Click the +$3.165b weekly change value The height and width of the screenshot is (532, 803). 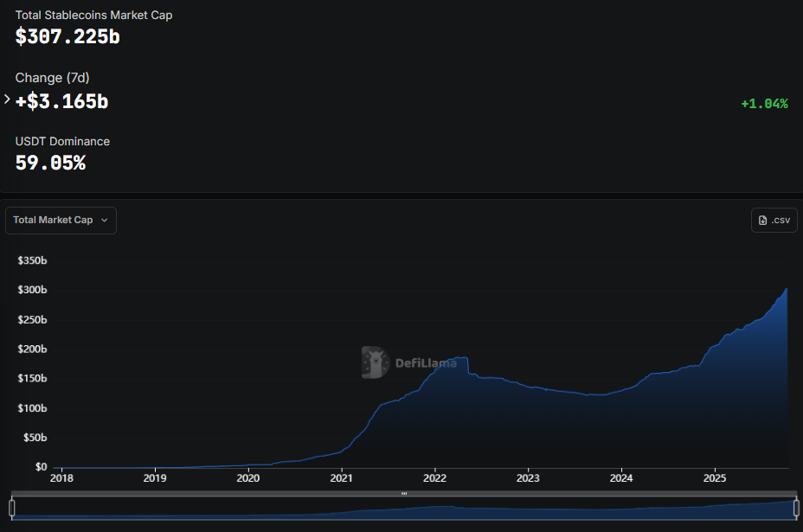click(x=62, y=101)
